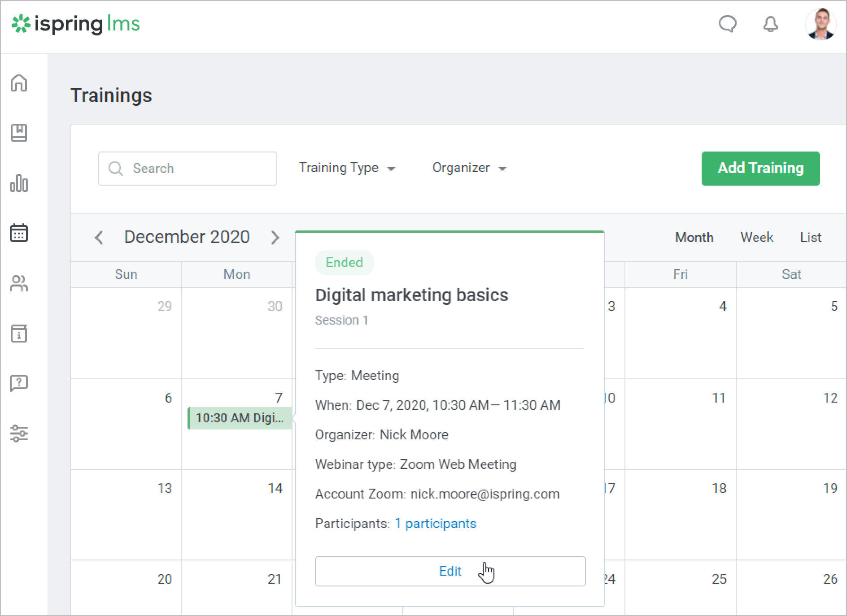The image size is (847, 616).
Task: Expand the Organizer filter dropdown
Action: pos(469,168)
